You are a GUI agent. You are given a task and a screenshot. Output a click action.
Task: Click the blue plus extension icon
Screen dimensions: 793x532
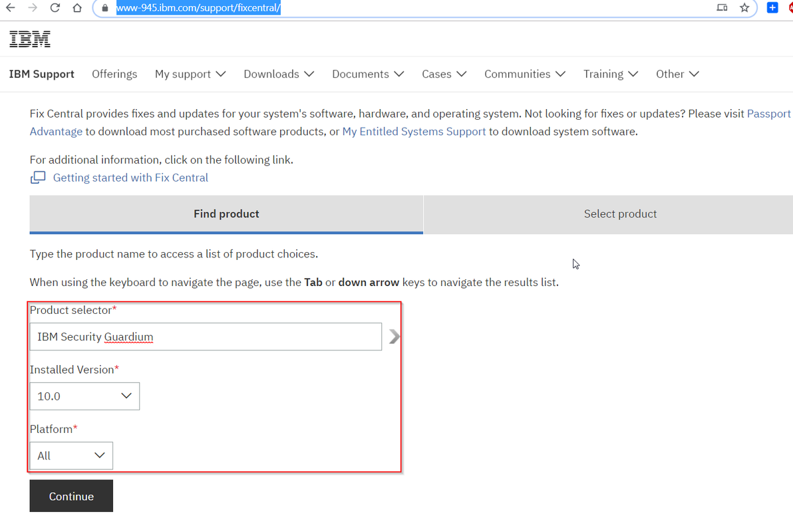tap(772, 7)
